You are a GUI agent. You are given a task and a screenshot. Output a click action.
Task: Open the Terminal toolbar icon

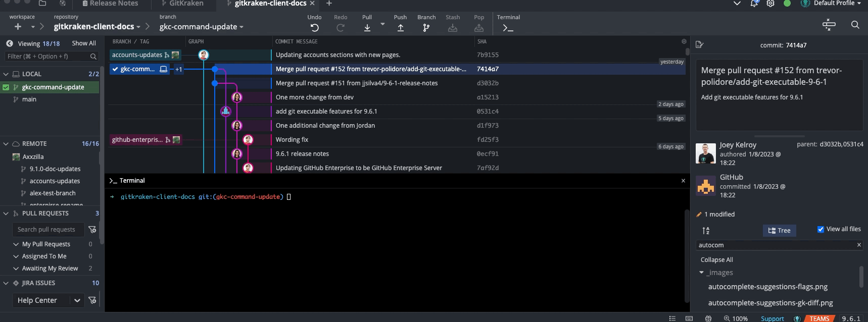pos(508,28)
